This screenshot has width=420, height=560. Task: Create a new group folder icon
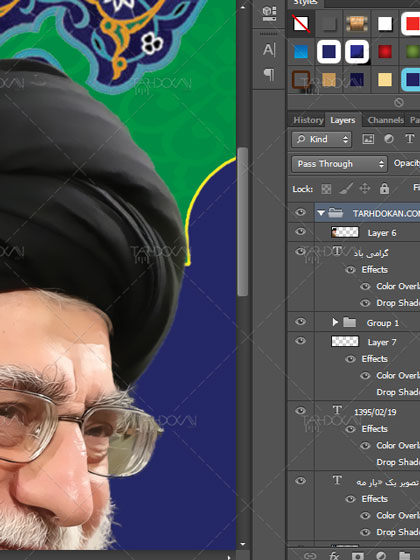tap(404, 556)
